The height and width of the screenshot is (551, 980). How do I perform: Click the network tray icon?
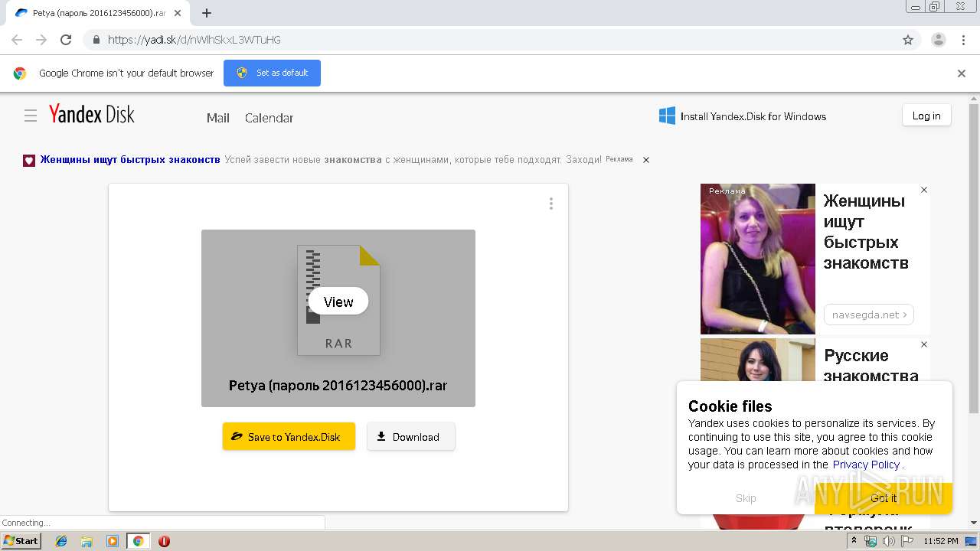tap(871, 541)
